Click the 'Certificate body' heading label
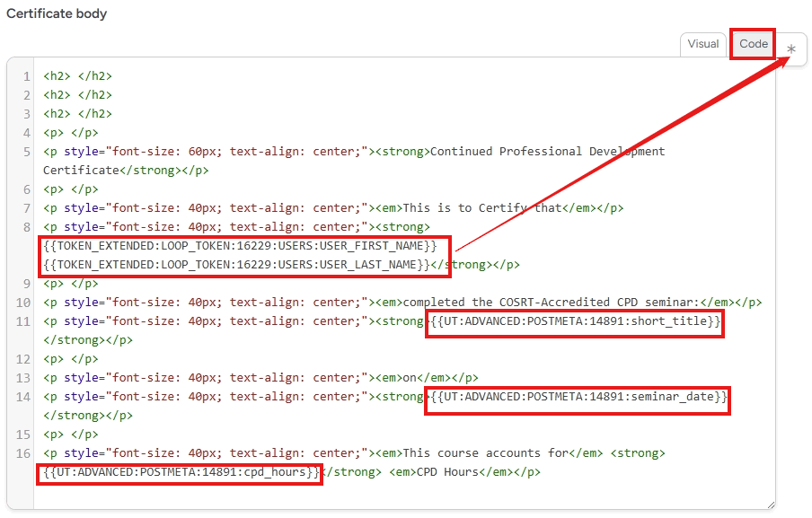The image size is (812, 518). coord(57,13)
